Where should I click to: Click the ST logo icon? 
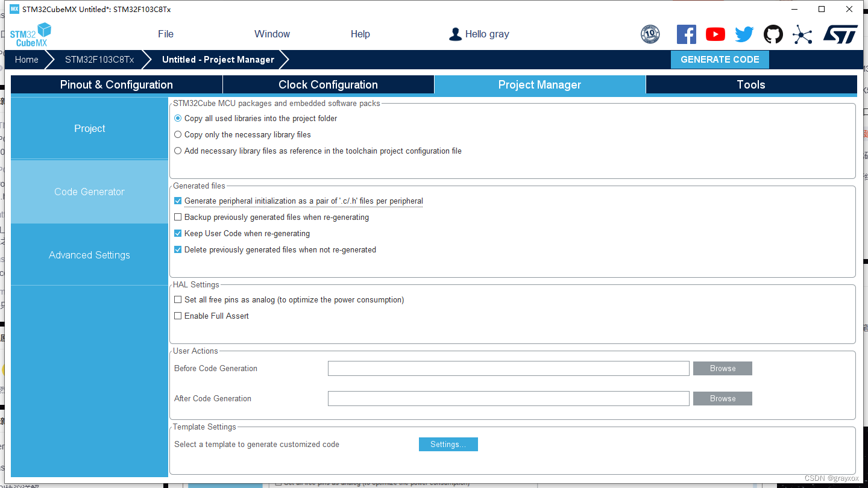pyautogui.click(x=840, y=34)
